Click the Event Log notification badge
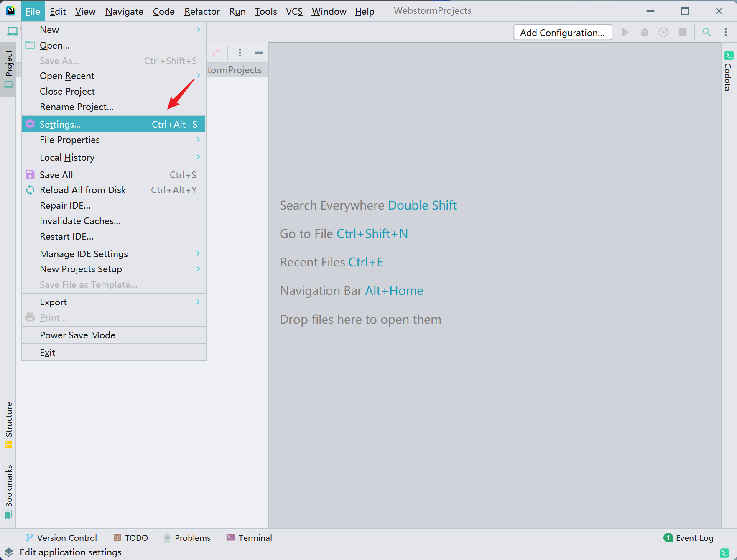 (668, 538)
